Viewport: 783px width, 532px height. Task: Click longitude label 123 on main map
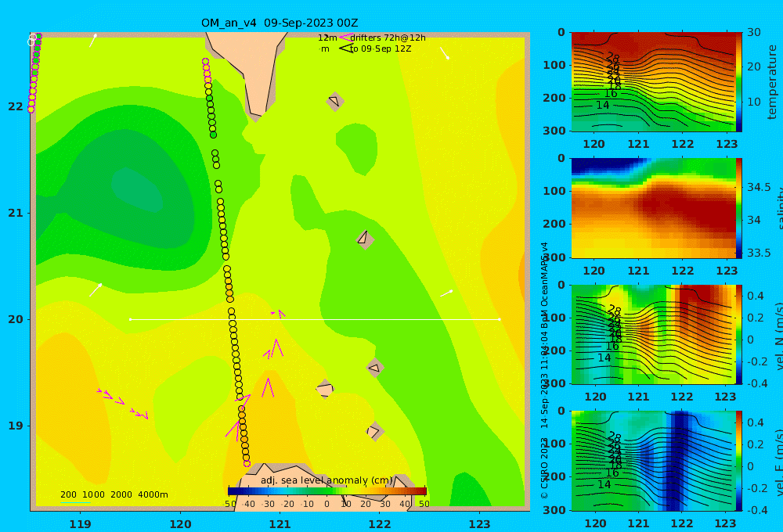pos(479,524)
